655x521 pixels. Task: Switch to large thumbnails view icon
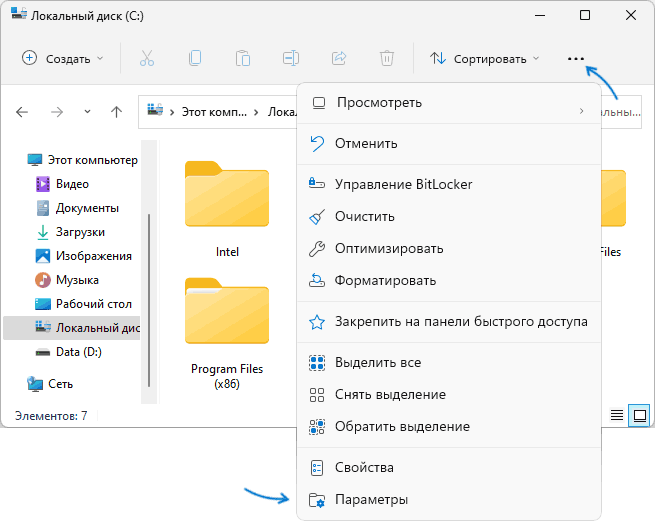click(x=640, y=415)
